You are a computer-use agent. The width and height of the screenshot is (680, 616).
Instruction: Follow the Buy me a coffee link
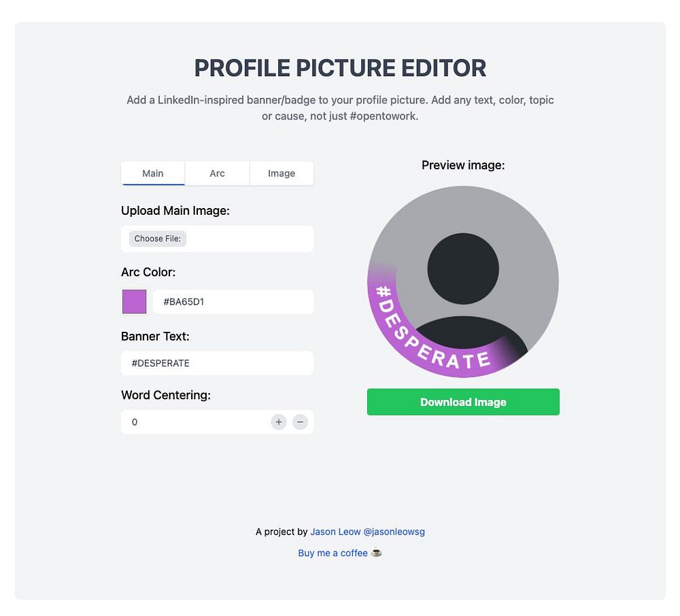(333, 553)
